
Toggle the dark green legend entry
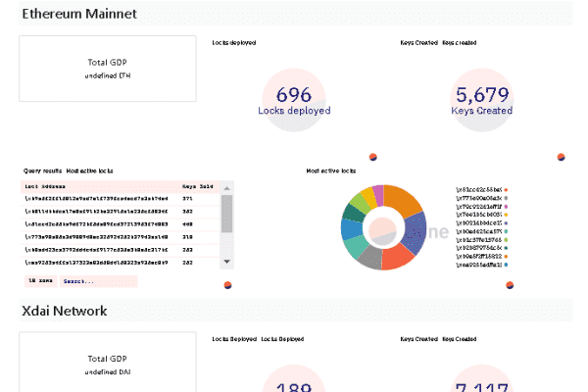[x=481, y=248]
